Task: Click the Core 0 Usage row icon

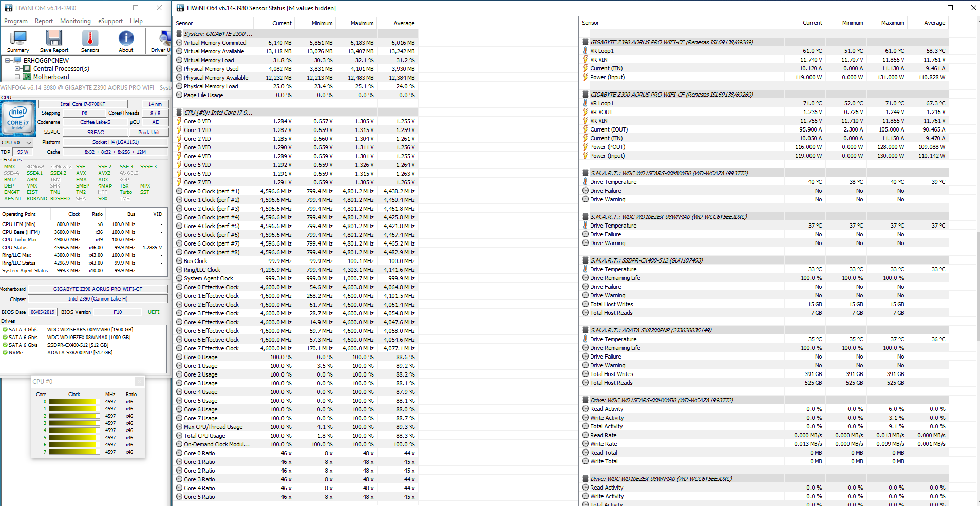Action: pyautogui.click(x=179, y=357)
